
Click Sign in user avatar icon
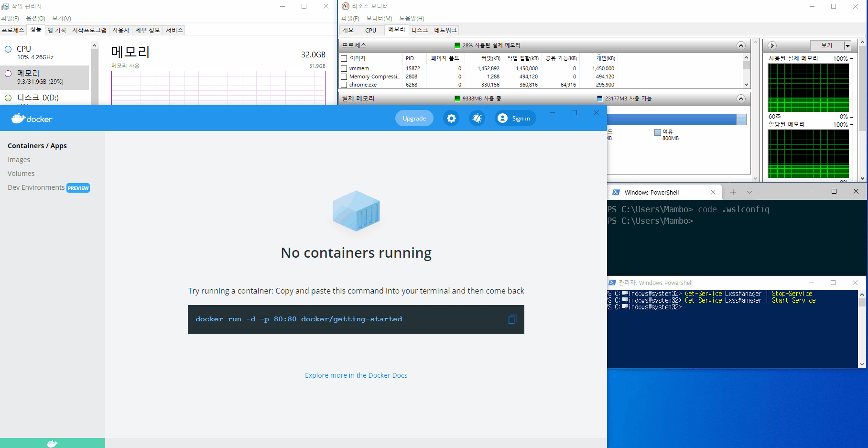coord(502,119)
